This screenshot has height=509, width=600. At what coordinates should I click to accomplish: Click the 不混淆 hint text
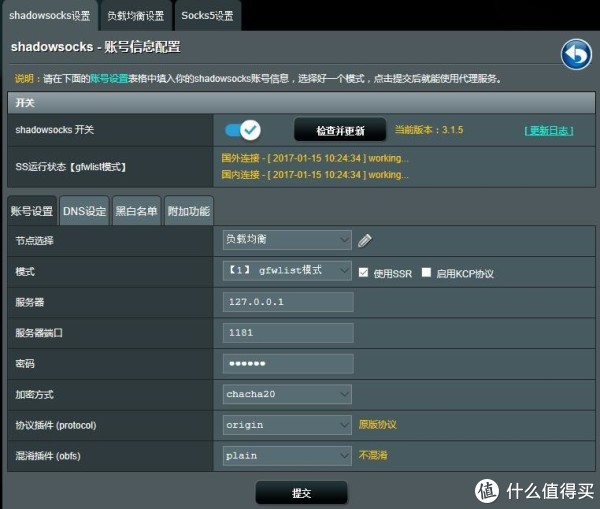point(373,455)
